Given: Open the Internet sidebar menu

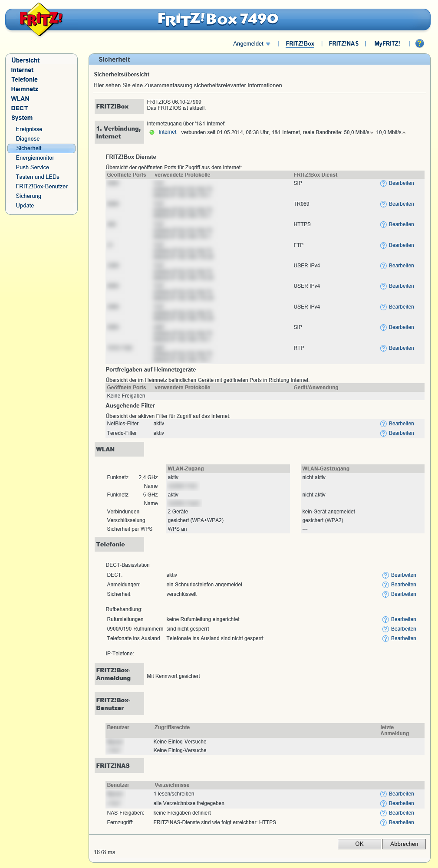Looking at the screenshot, I should [22, 70].
